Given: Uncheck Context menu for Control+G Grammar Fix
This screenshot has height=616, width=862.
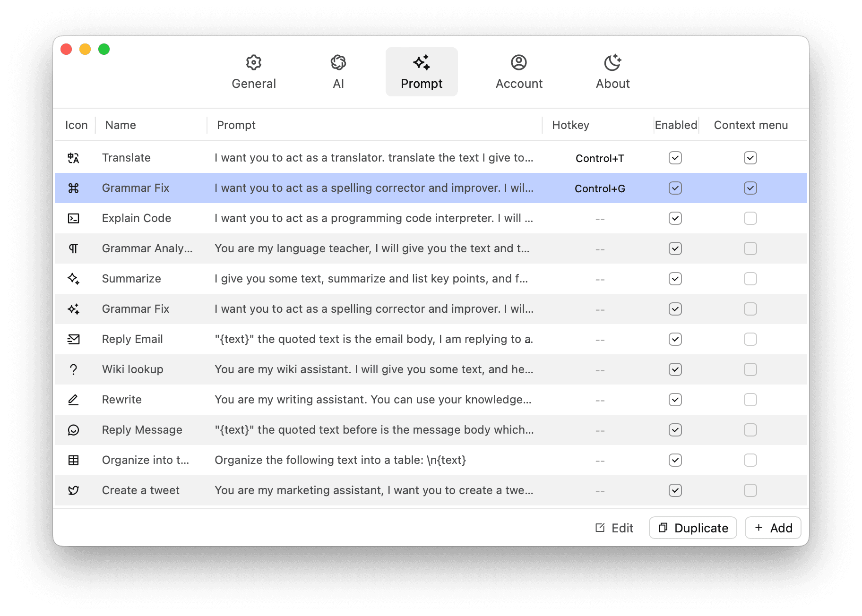Looking at the screenshot, I should click(750, 188).
